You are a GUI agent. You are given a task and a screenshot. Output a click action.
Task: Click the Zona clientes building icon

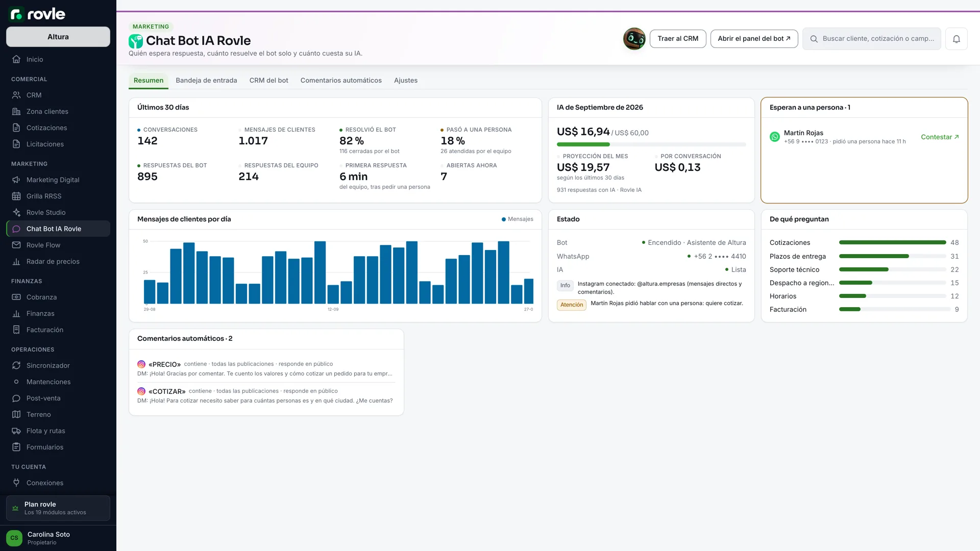pyautogui.click(x=16, y=111)
